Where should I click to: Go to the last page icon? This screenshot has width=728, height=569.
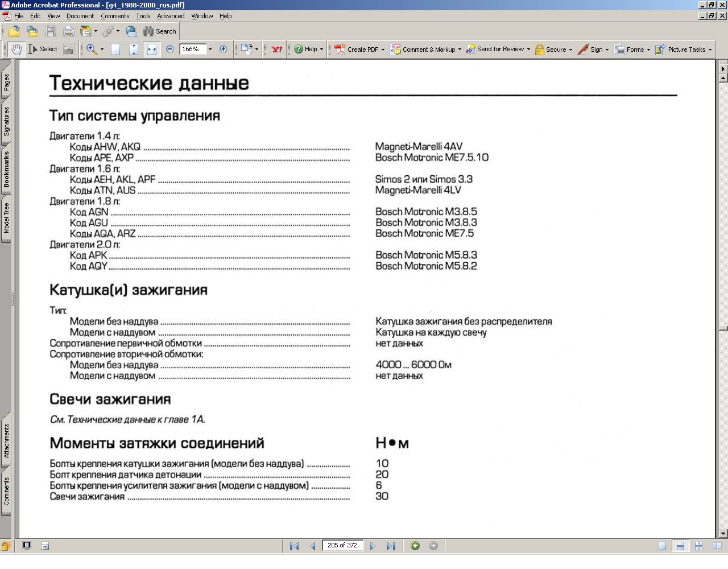391,546
